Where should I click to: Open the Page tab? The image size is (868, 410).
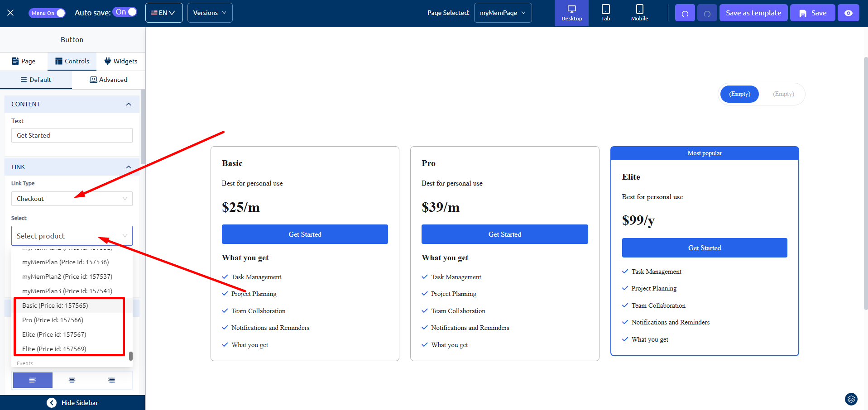tap(24, 61)
